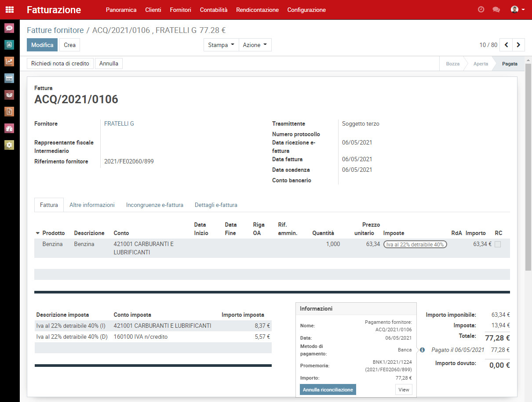Expand the Stampa dropdown
This screenshot has height=402, width=532.
tap(221, 45)
